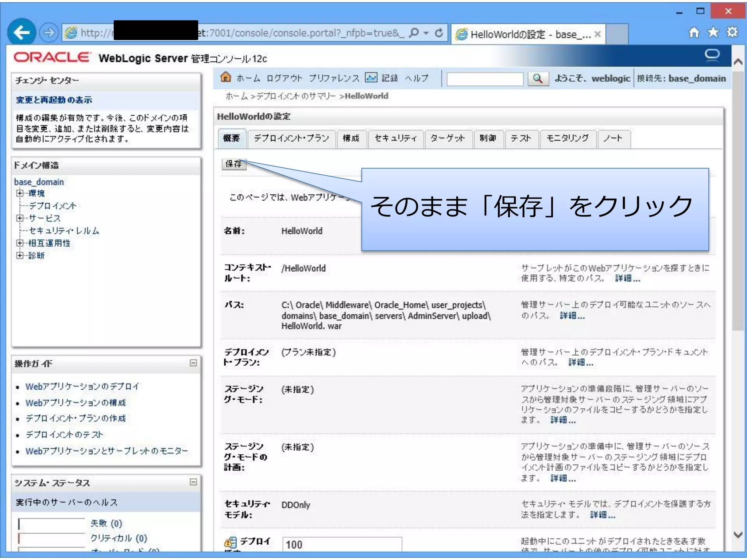This screenshot has width=747, height=560.
Task: Click the browser forward arrow button
Action: (49, 33)
